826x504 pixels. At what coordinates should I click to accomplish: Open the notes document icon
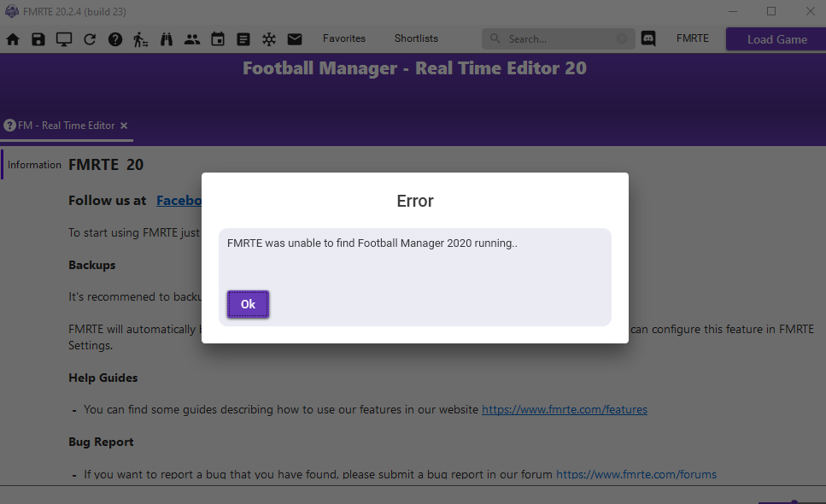click(243, 39)
